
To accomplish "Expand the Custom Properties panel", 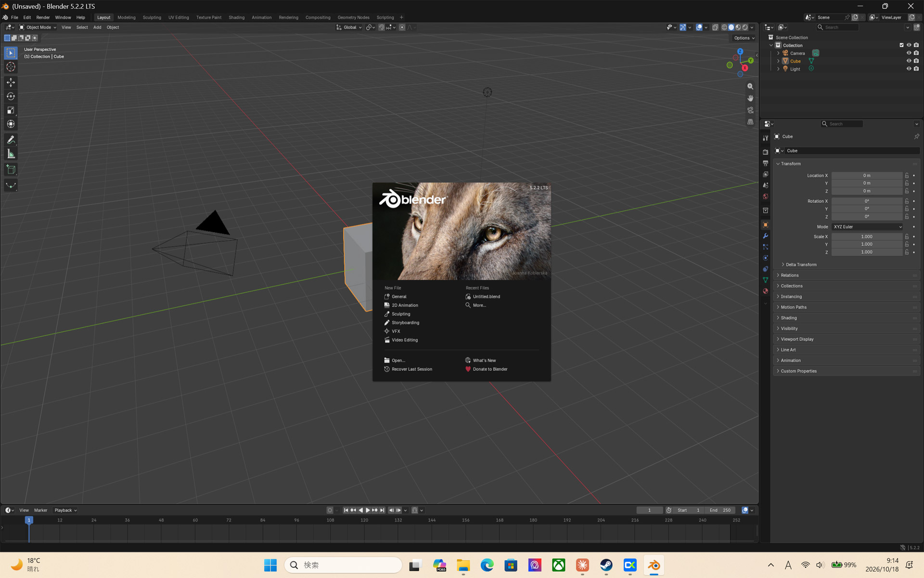I will 847,371.
